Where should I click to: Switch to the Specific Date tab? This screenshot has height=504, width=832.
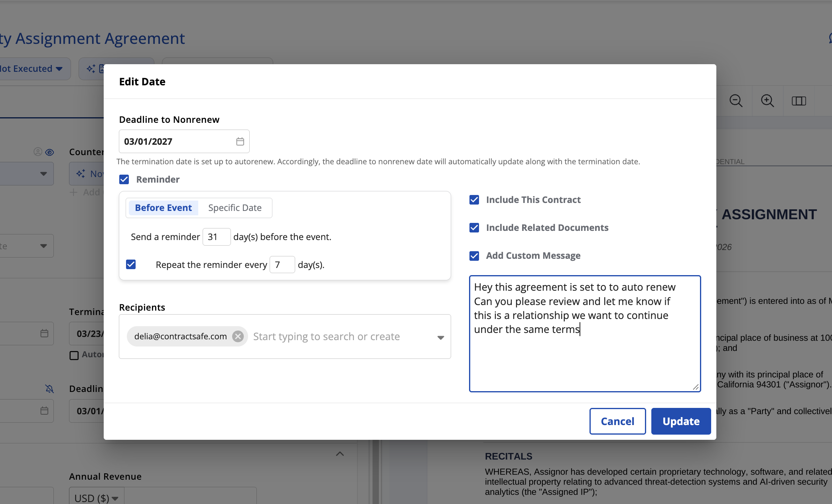click(235, 208)
